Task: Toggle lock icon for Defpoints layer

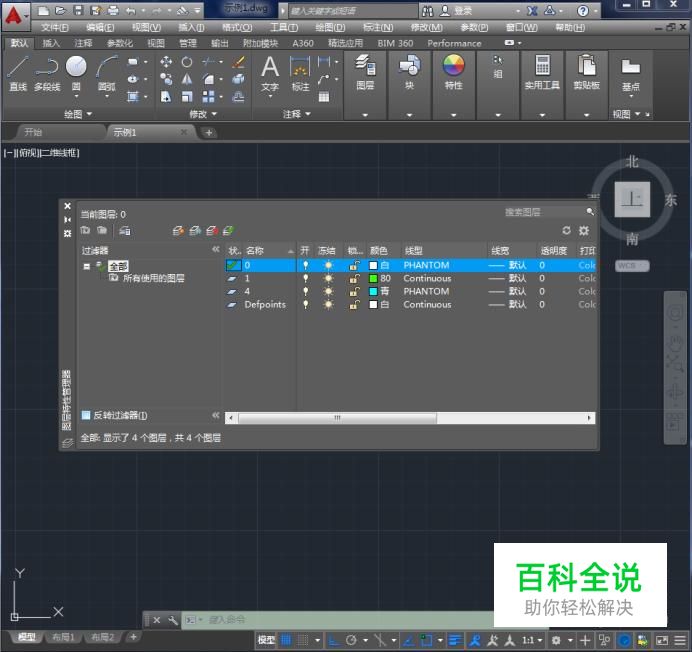Action: [x=354, y=305]
